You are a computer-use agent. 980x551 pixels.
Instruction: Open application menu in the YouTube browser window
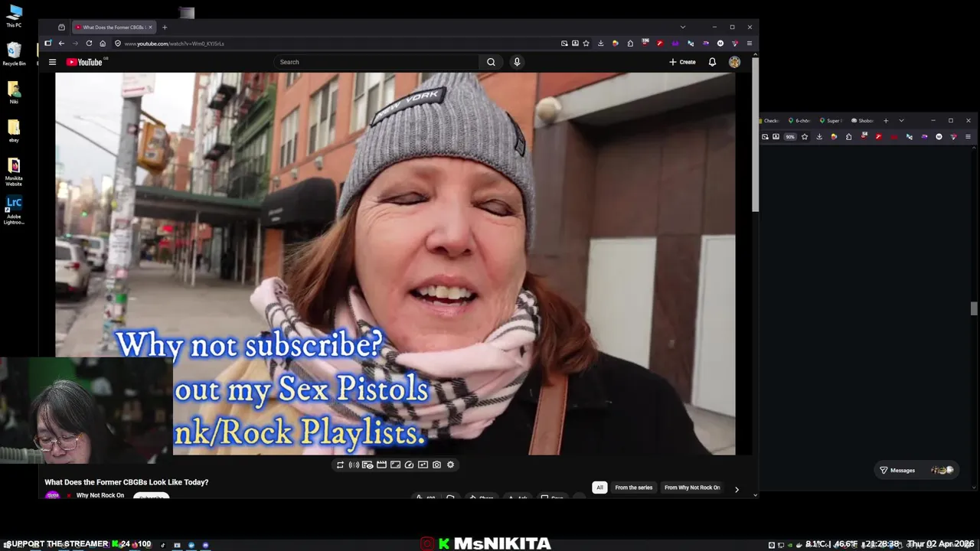coord(749,44)
